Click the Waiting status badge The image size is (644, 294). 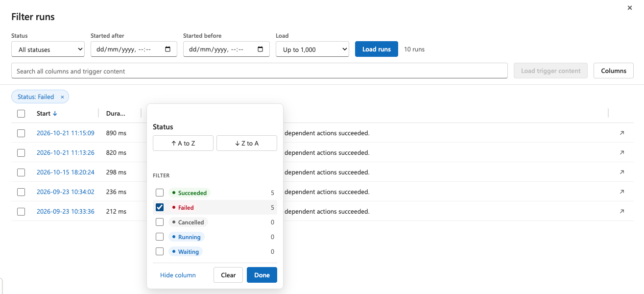186,251
